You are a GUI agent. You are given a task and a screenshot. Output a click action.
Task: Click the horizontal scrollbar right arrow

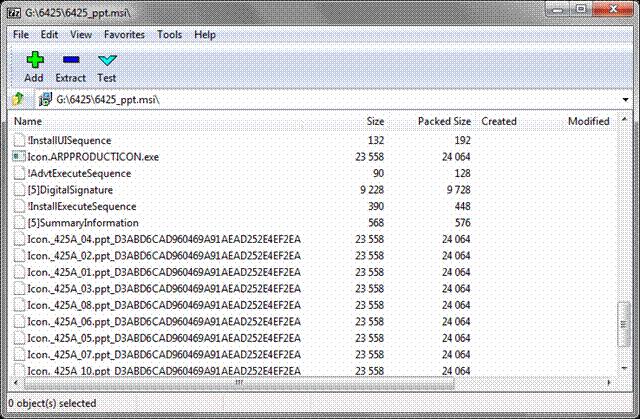pos(609,383)
